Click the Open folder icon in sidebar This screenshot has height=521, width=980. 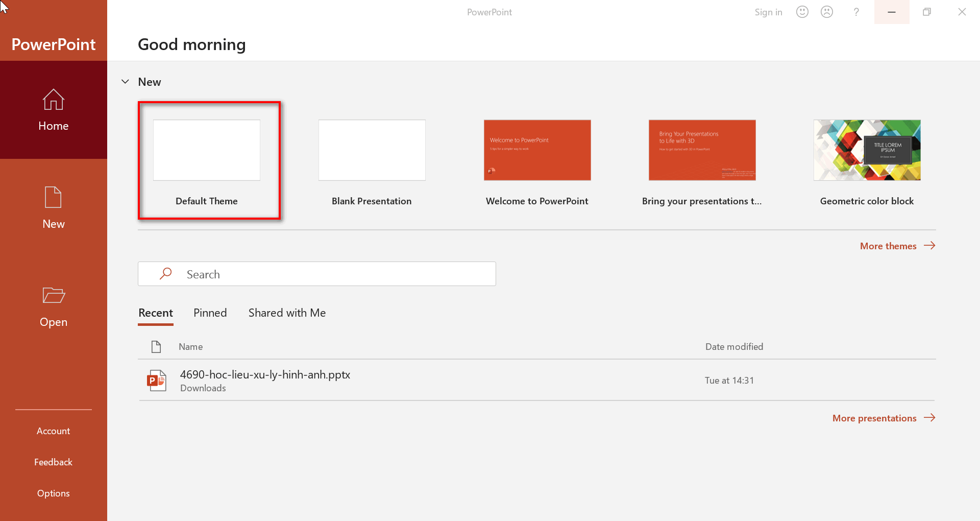point(54,295)
